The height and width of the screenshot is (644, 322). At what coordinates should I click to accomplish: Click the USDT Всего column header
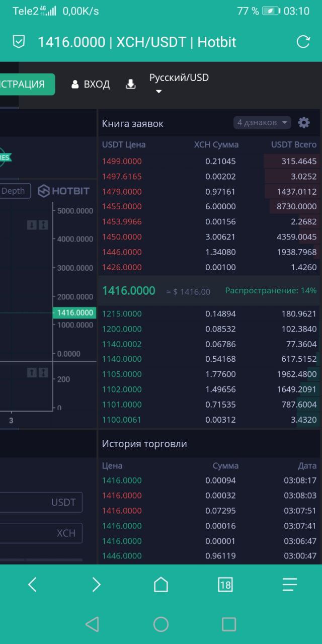[x=294, y=145]
